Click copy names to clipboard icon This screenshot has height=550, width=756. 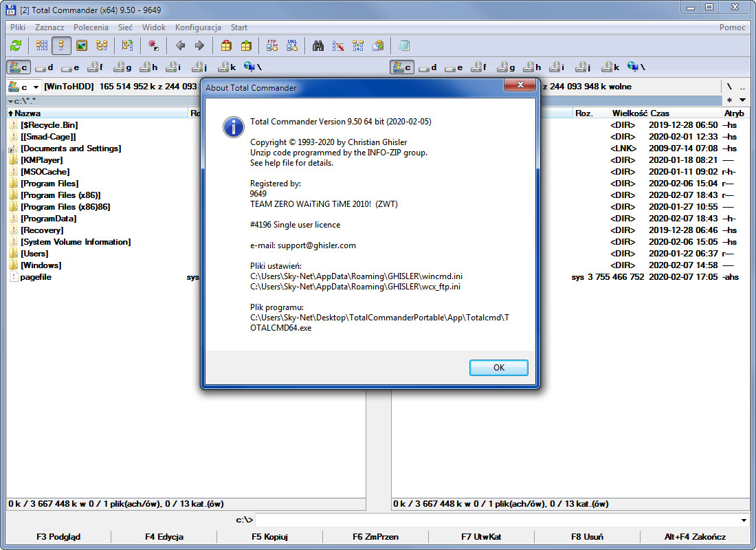tap(378, 46)
